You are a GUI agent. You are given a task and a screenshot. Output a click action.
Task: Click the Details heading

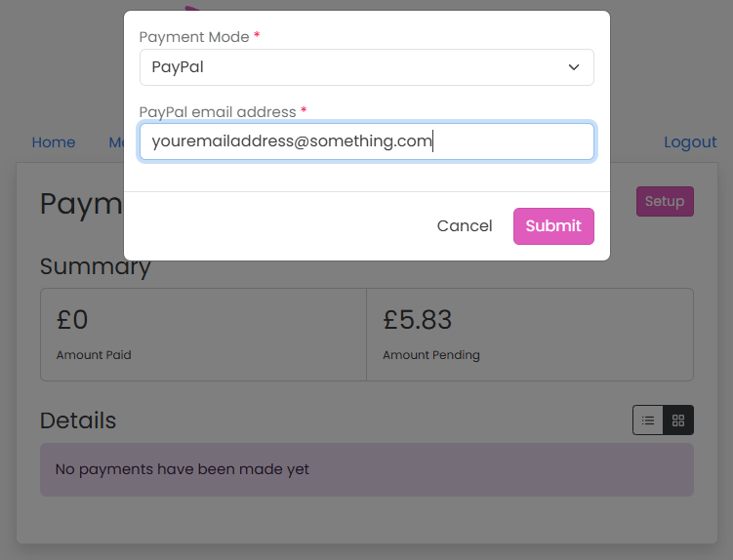point(78,420)
